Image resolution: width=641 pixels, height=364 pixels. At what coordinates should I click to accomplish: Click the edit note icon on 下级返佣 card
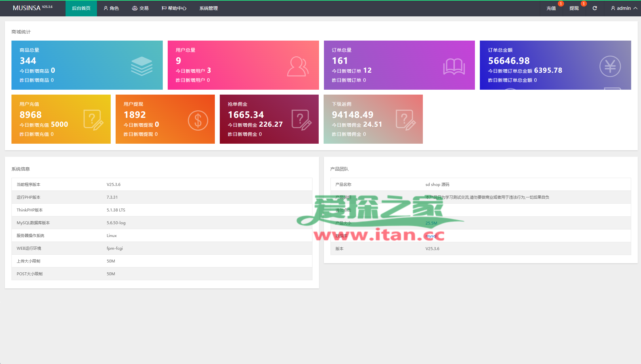[405, 120]
